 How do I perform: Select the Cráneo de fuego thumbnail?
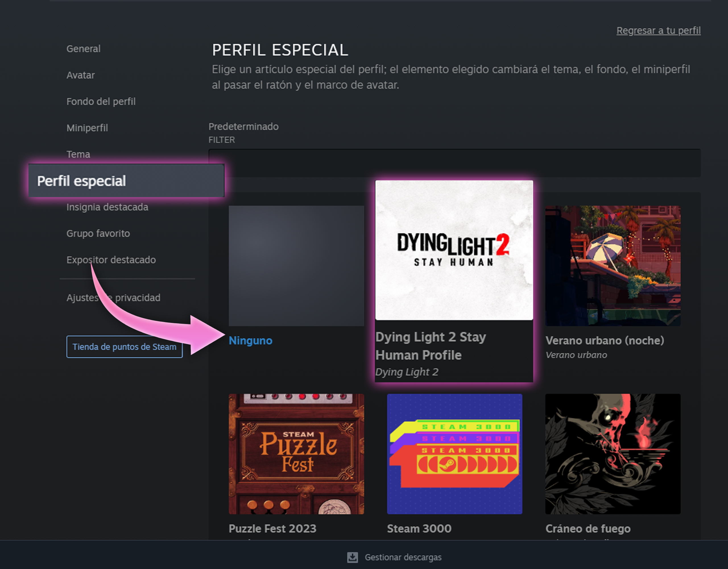(x=613, y=454)
